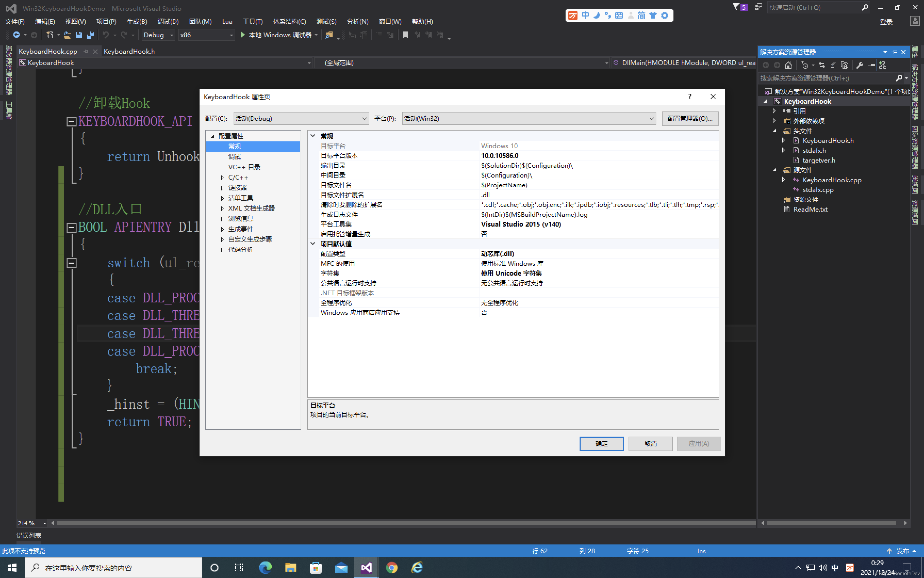Pin the Solution Explorer panel
The image size is (924, 578).
(x=894, y=52)
